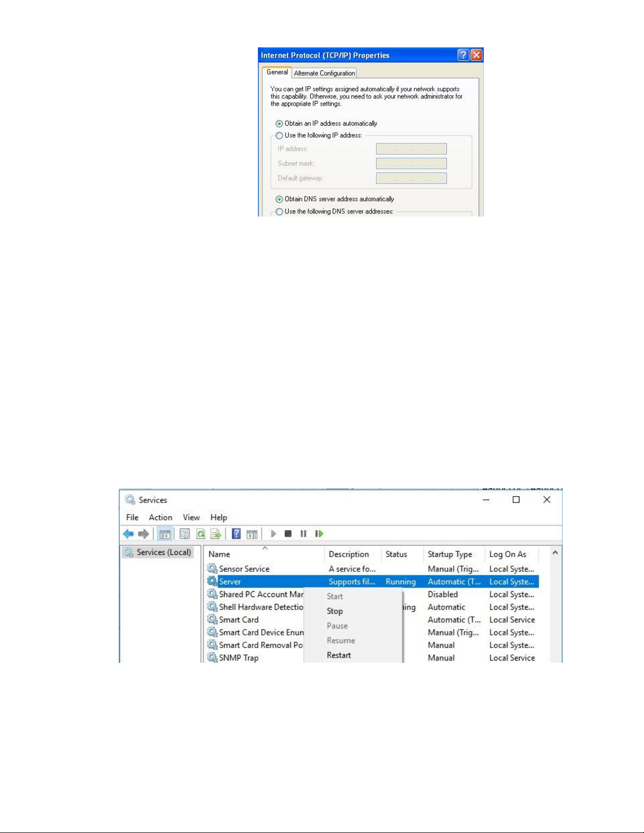Image resolution: width=644 pixels, height=833 pixels.
Task: Select 'Use the following IP address' option
Action: pyautogui.click(x=279, y=136)
